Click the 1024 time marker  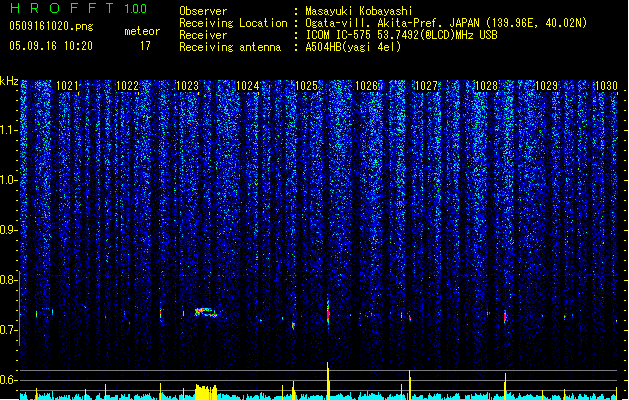(248, 85)
